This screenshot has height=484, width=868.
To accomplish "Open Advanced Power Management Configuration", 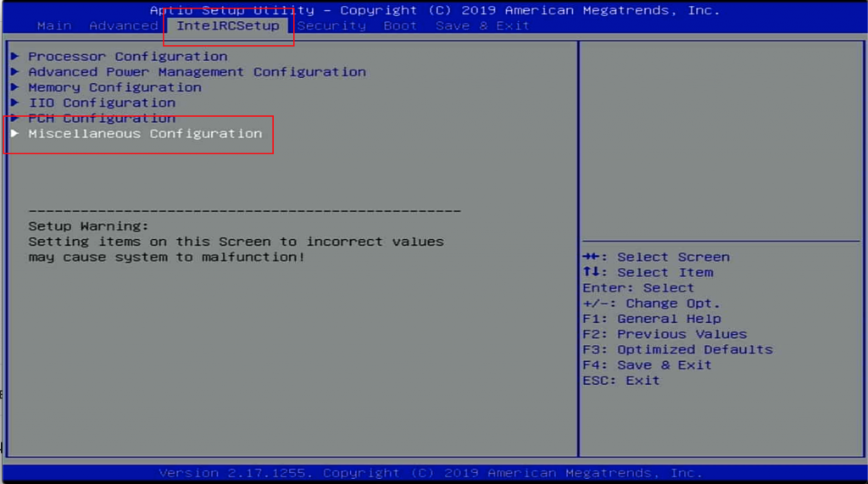I will [197, 72].
